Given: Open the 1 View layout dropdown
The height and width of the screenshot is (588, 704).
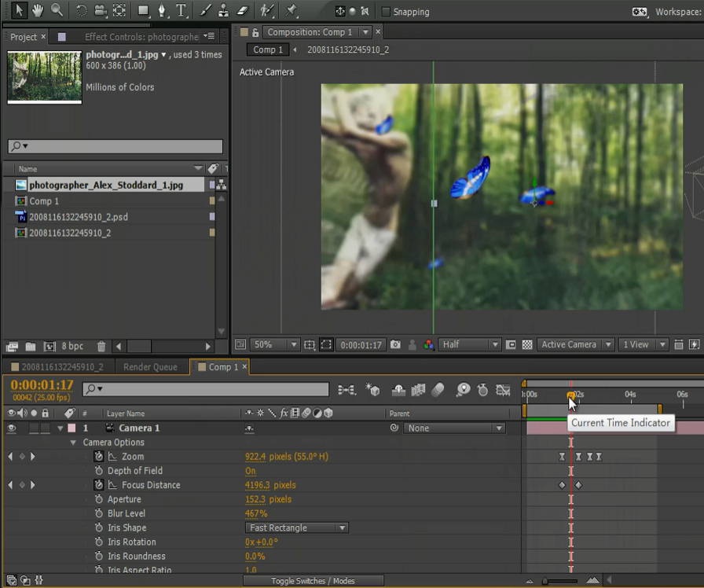Looking at the screenshot, I should pos(643,344).
